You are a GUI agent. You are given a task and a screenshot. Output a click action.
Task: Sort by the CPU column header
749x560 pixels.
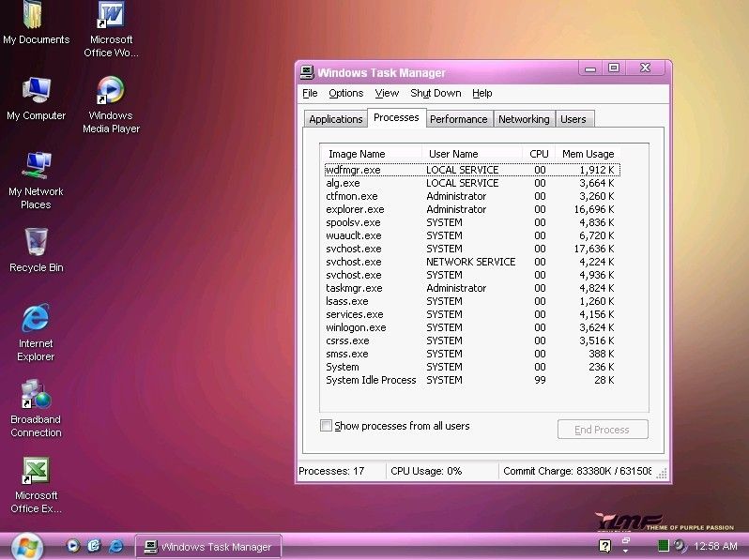539,154
